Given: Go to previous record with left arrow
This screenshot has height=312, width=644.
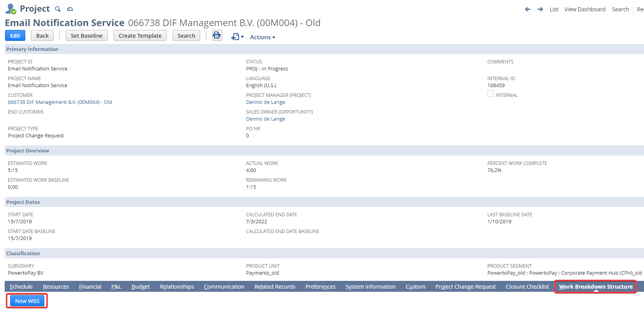Looking at the screenshot, I should [x=527, y=9].
